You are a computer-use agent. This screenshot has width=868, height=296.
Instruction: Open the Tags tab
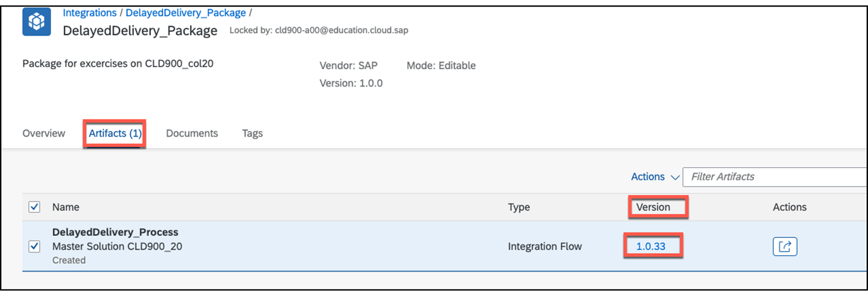pos(252,133)
